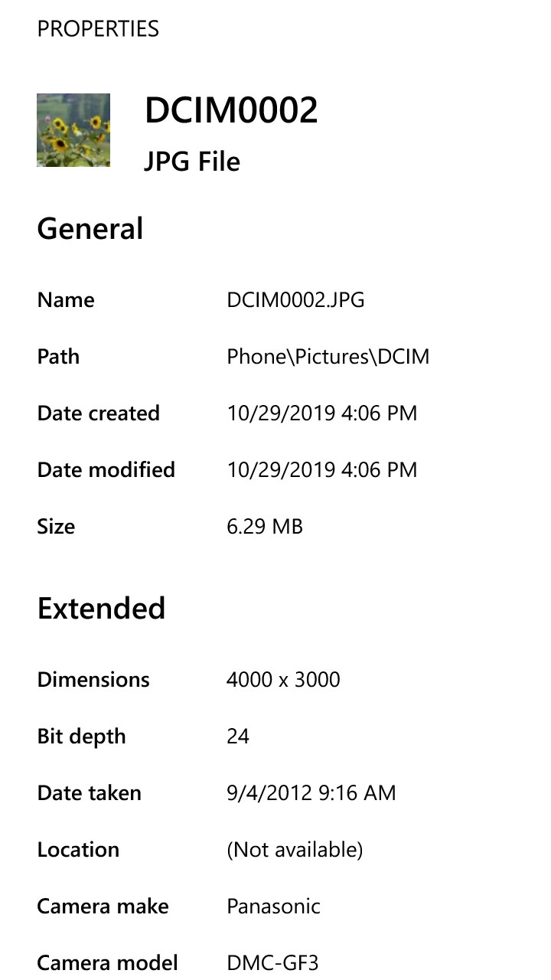The width and height of the screenshot is (551, 980).
Task: Click the 6.29 MB size value
Action: (265, 527)
